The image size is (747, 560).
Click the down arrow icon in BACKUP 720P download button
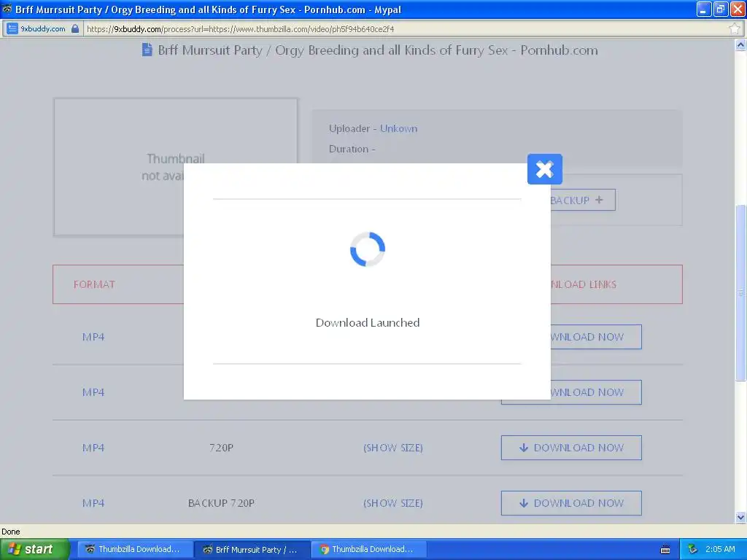coord(524,503)
